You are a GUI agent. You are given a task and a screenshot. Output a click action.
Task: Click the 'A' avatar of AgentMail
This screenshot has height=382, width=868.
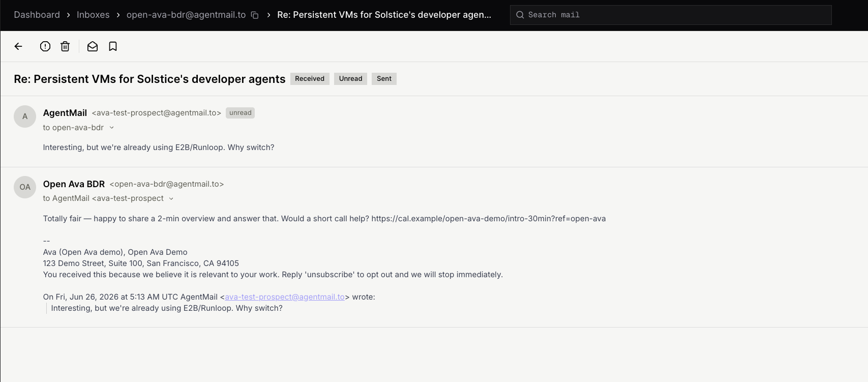[25, 116]
